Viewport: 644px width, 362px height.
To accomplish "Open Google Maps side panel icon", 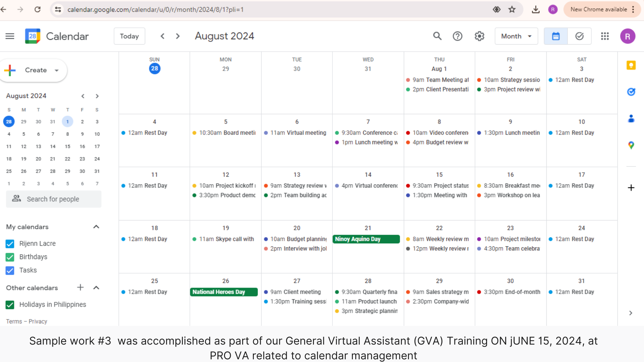I will 631,145.
